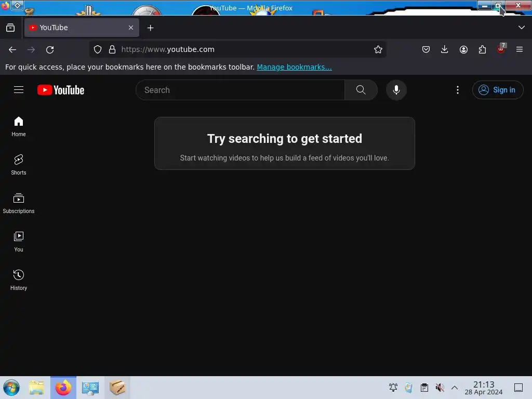
Task: Open YouTube settings three-dot menu
Action: pos(457,90)
